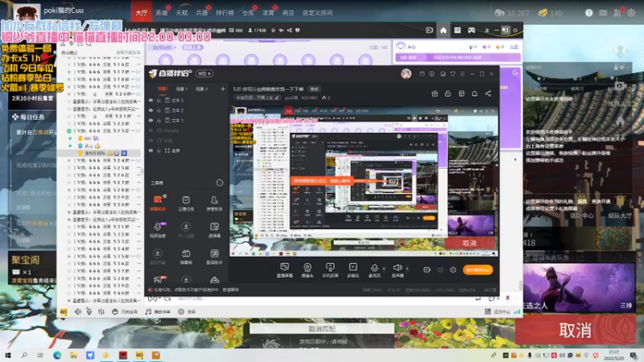The image size is (644, 362).
Task: Toggle the lock on the 文本 3 layer
Action: coord(159,100)
